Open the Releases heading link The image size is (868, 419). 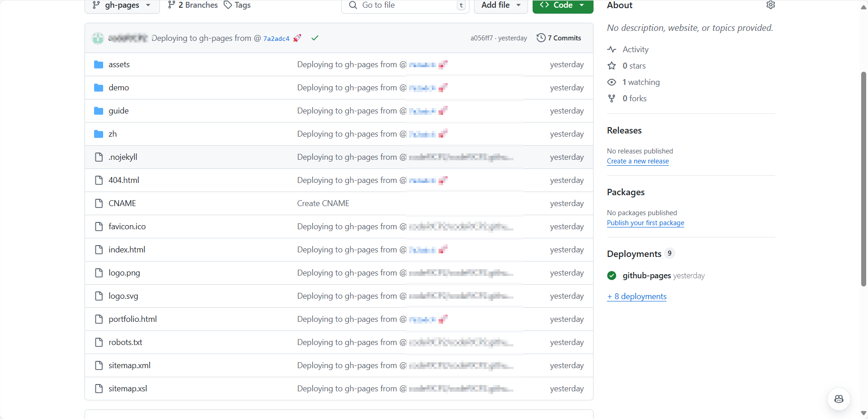624,130
